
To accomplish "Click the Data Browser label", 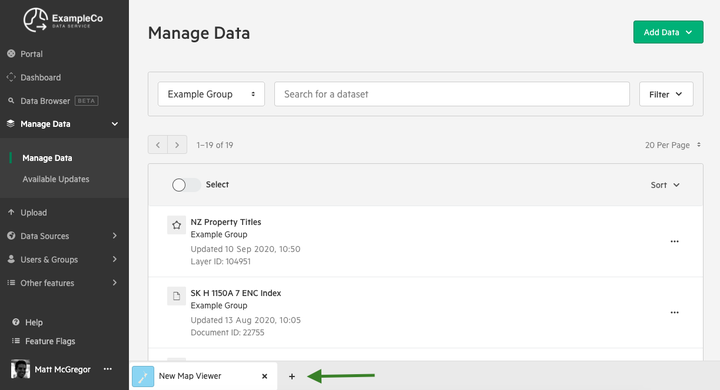I will pos(45,101).
